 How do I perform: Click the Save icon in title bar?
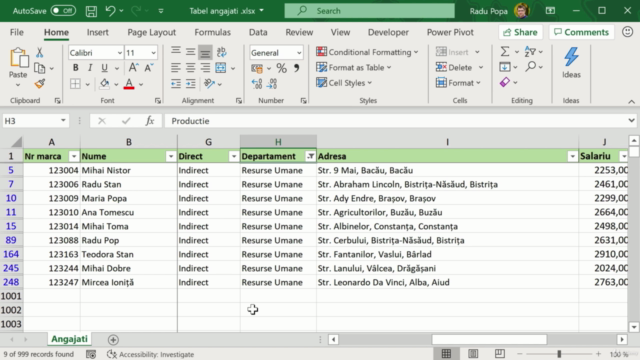click(x=91, y=11)
